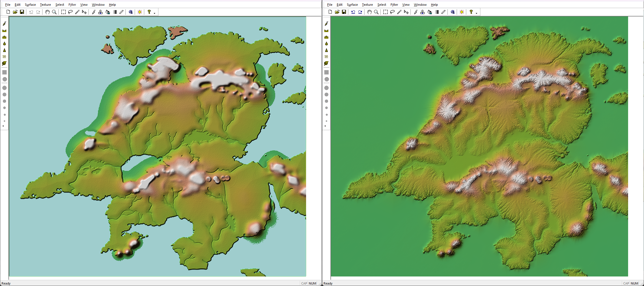Open file icon in right window toolbar
Screen dimensions: 644x286
(x=337, y=12)
